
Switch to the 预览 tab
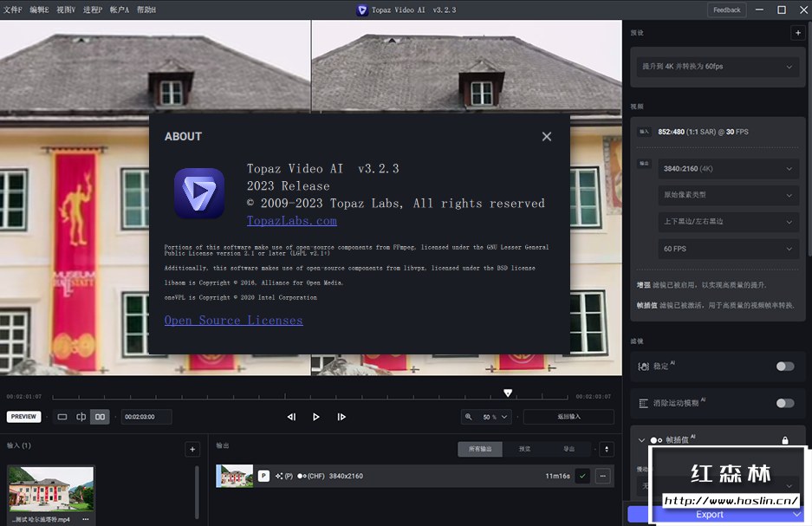524,449
